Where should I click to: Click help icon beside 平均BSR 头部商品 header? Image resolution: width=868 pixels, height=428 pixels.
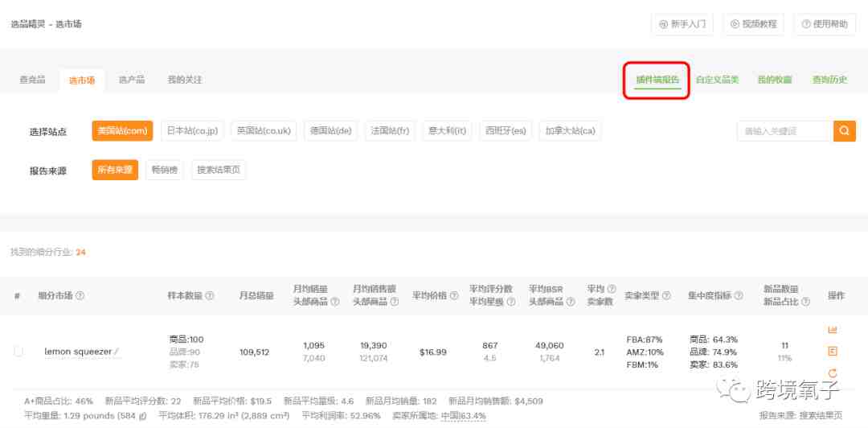[x=570, y=302]
